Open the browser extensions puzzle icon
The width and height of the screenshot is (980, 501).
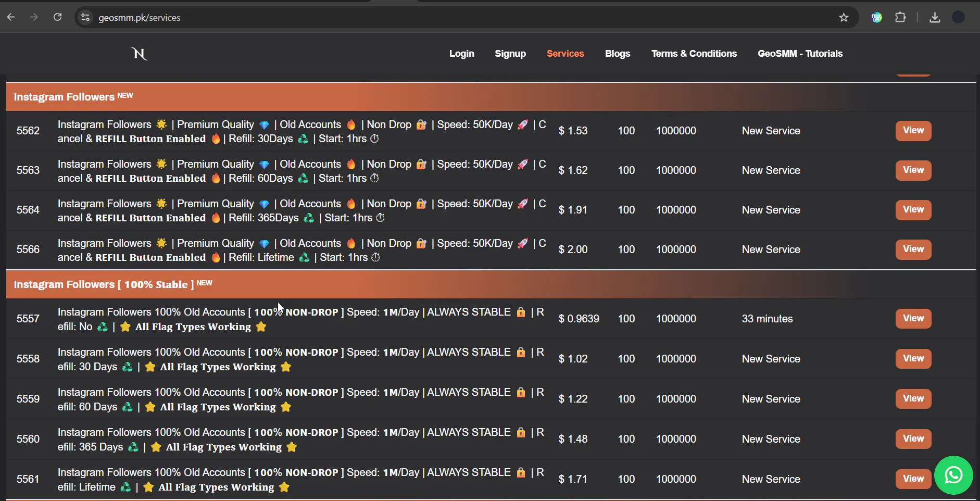point(900,17)
